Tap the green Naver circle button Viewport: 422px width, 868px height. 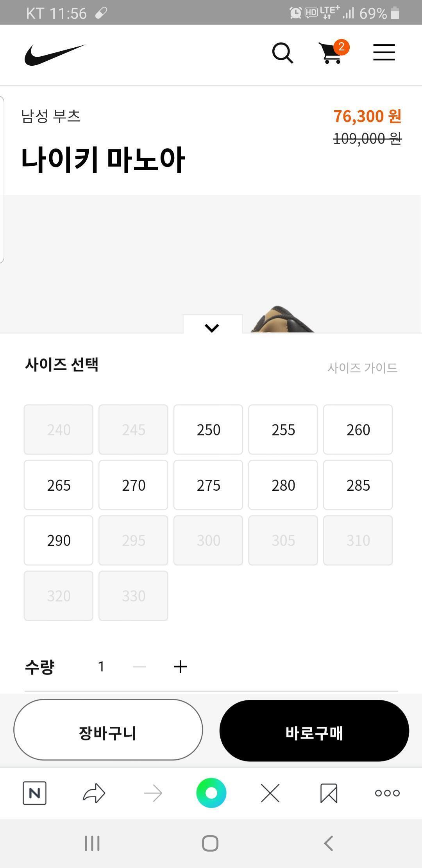pos(211,793)
